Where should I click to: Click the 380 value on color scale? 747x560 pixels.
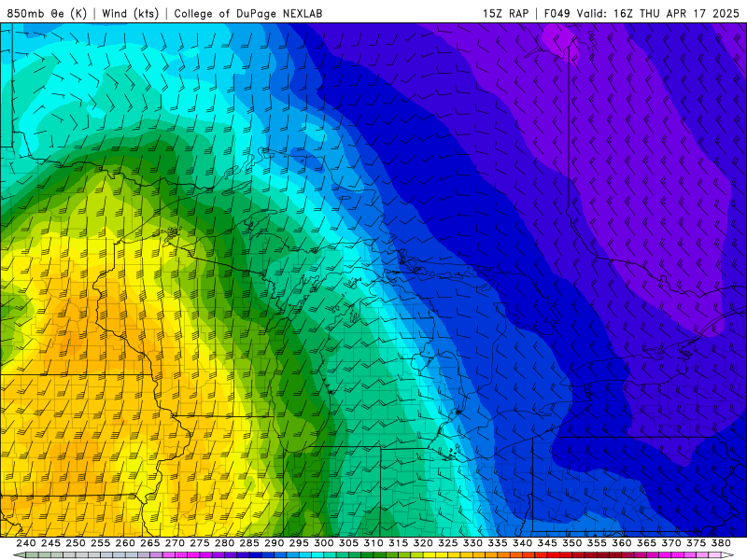721,543
